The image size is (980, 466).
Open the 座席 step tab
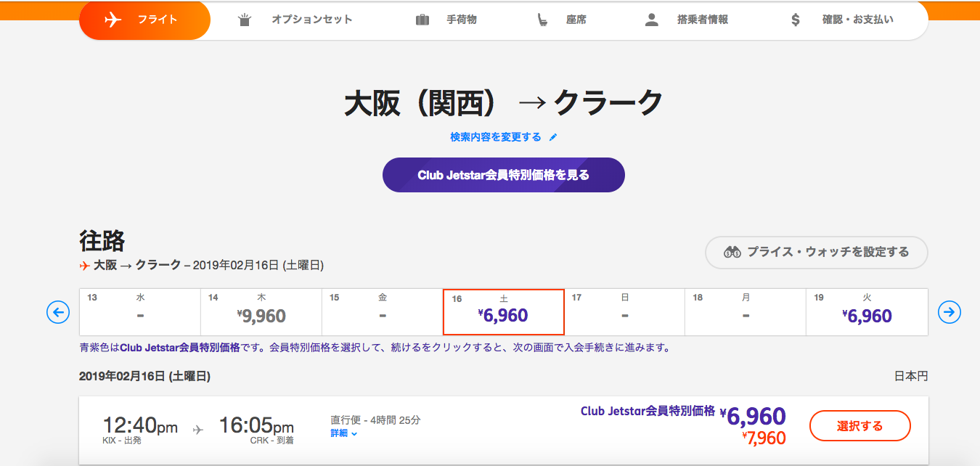click(561, 20)
